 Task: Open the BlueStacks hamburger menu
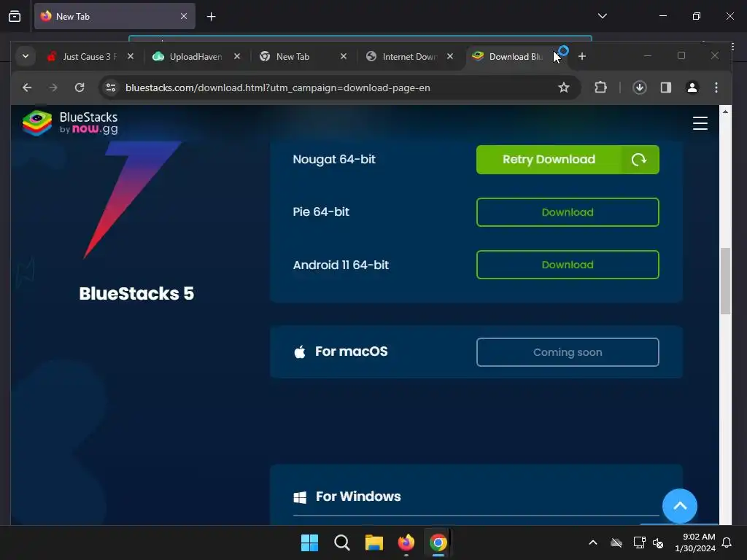point(700,123)
